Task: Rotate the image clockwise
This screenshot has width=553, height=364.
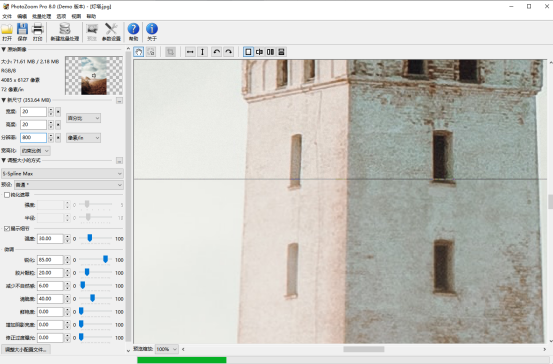Action: [x=229, y=52]
